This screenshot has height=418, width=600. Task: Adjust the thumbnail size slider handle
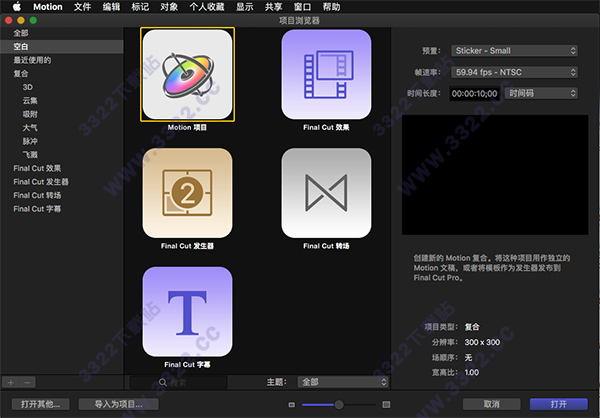pos(339,404)
